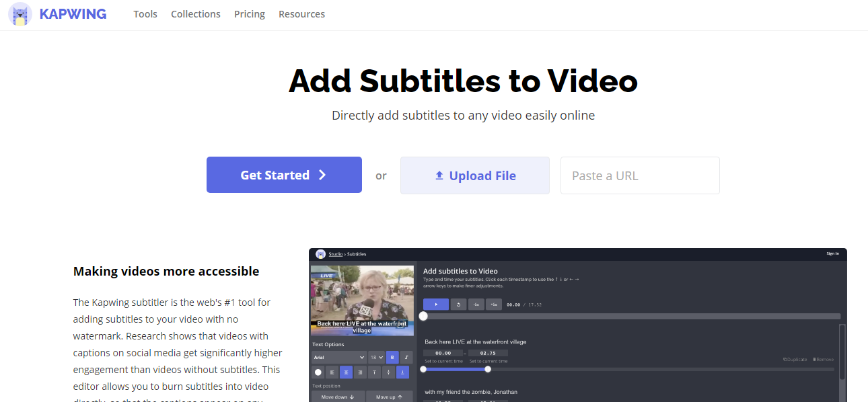Go to the Pricing page
868x402 pixels.
(x=250, y=14)
